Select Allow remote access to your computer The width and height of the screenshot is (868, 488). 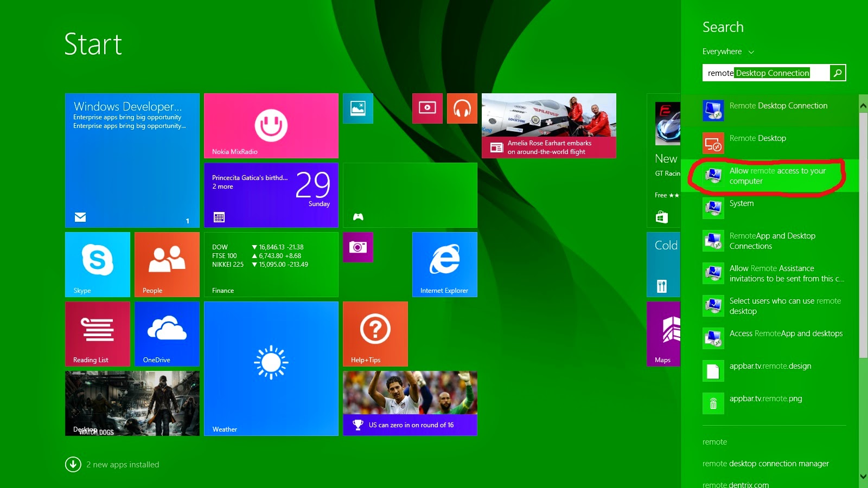[770, 176]
